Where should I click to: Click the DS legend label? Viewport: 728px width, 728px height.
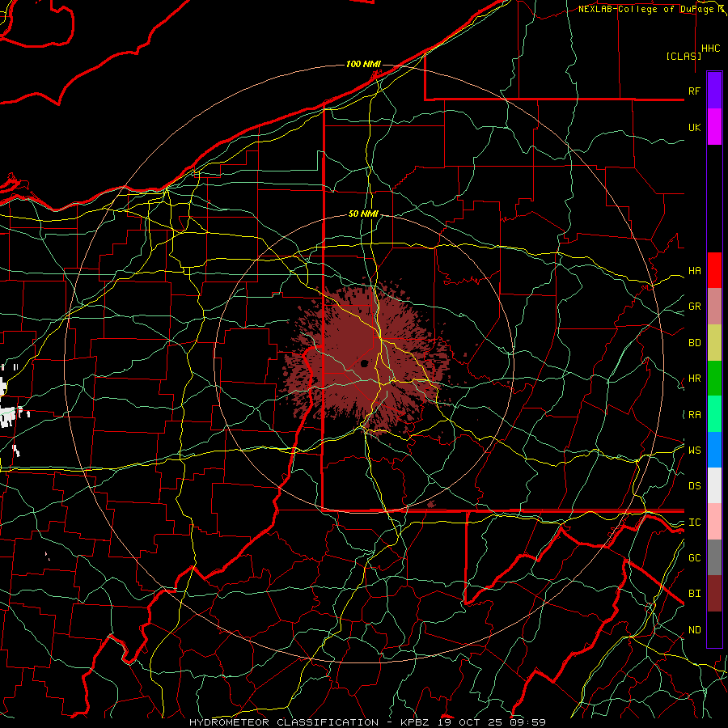coord(694,486)
